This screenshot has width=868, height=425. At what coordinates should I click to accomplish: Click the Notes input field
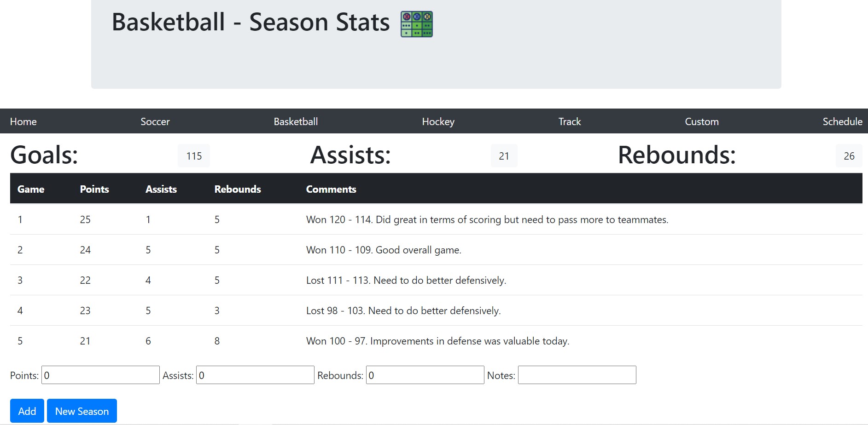click(x=577, y=375)
